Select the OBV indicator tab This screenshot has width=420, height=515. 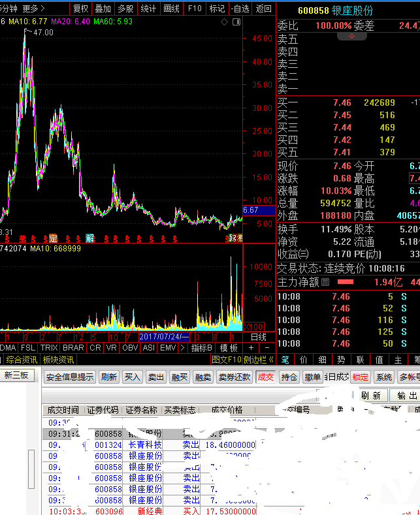pos(130,347)
